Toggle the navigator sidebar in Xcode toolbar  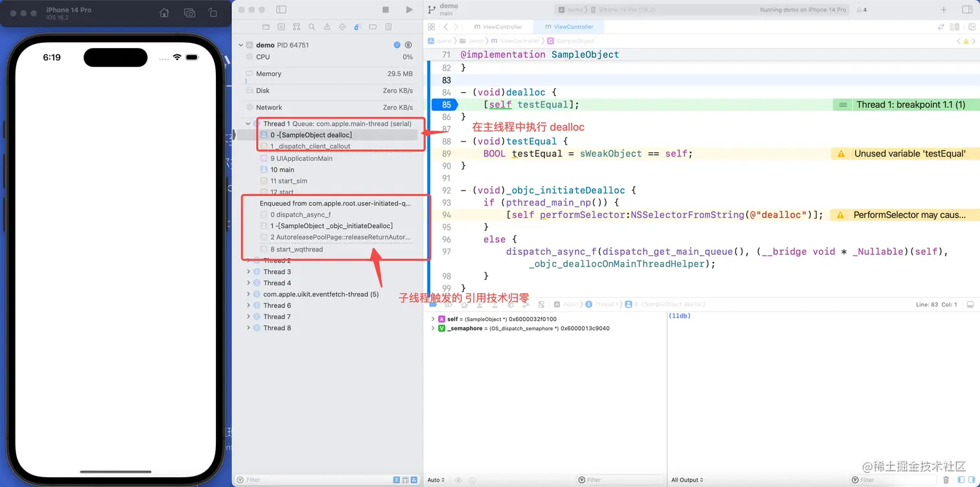pyautogui.click(x=281, y=10)
